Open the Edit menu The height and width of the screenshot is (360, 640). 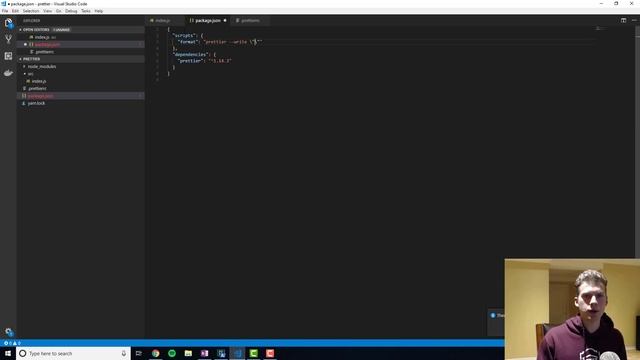16,11
